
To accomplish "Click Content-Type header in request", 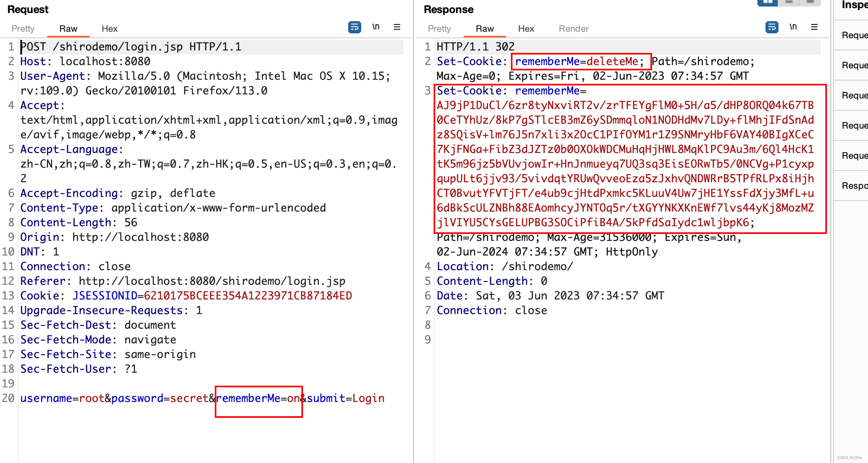I will 173,208.
